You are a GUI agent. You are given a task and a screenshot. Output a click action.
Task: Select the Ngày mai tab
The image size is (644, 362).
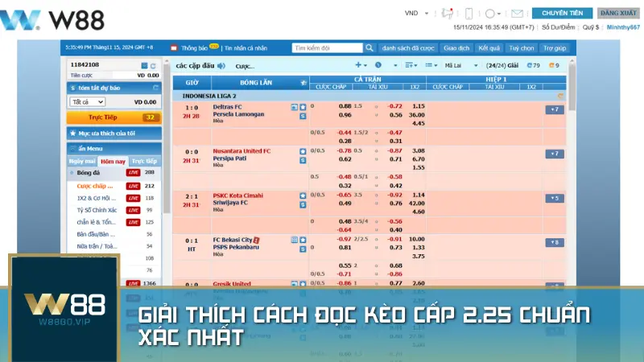[x=82, y=162]
